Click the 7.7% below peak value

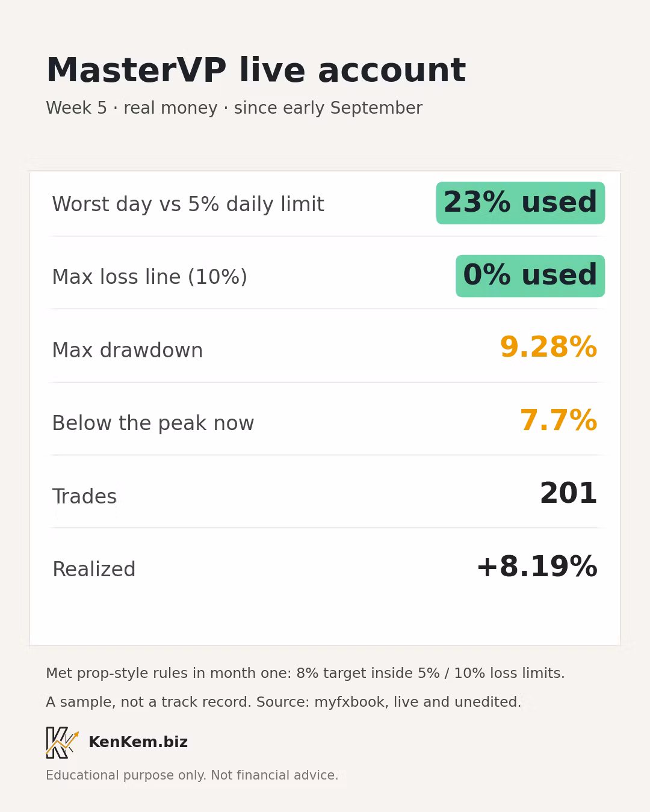558,420
